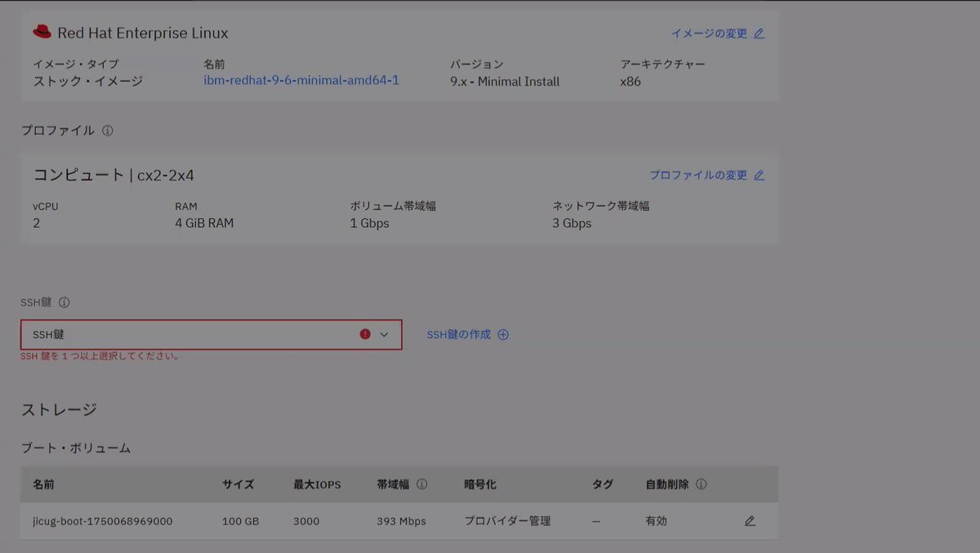Screen dimensions: 980x553
Task: Edit boot volume jicug-boot-1750068969000 via pencil icon
Action: tap(750, 520)
